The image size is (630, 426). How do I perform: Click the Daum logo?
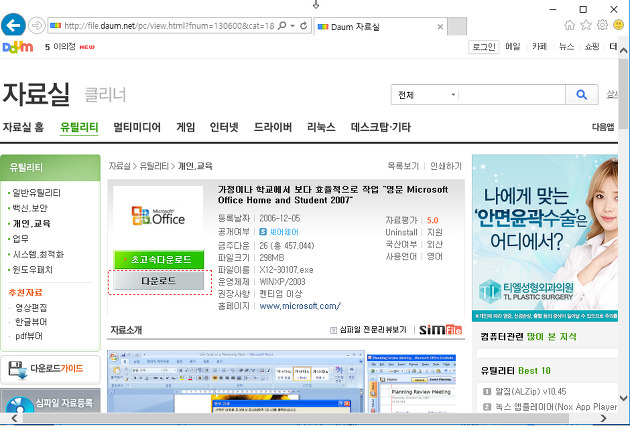coord(18,47)
